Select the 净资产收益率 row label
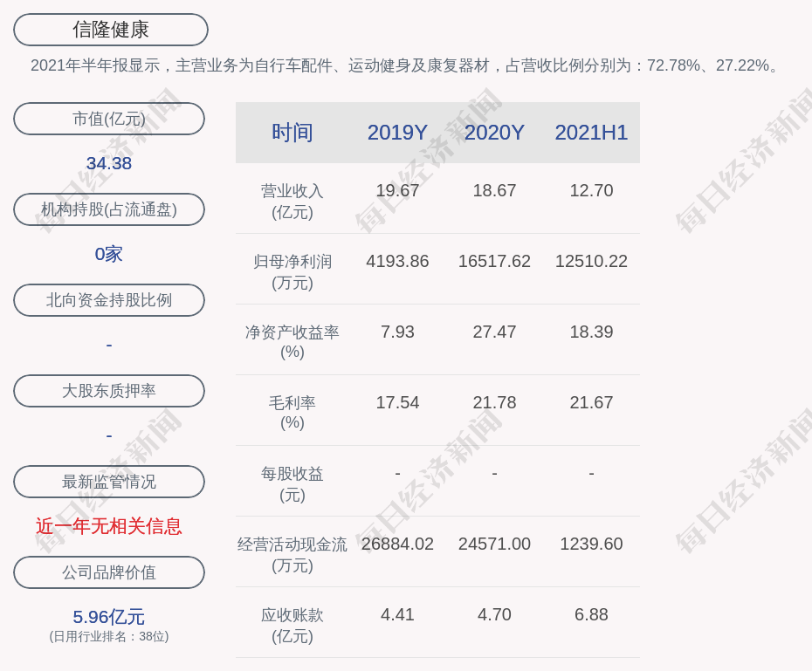The height and width of the screenshot is (671, 812). (x=292, y=341)
